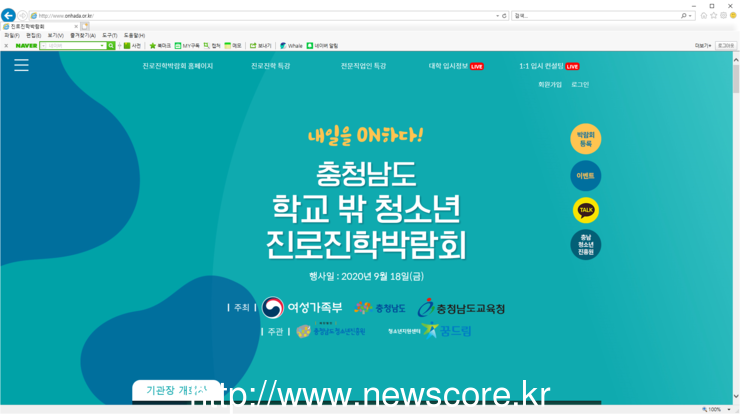Open the hamburger menu on the site
The width and height of the screenshot is (740, 414).
tap(21, 65)
